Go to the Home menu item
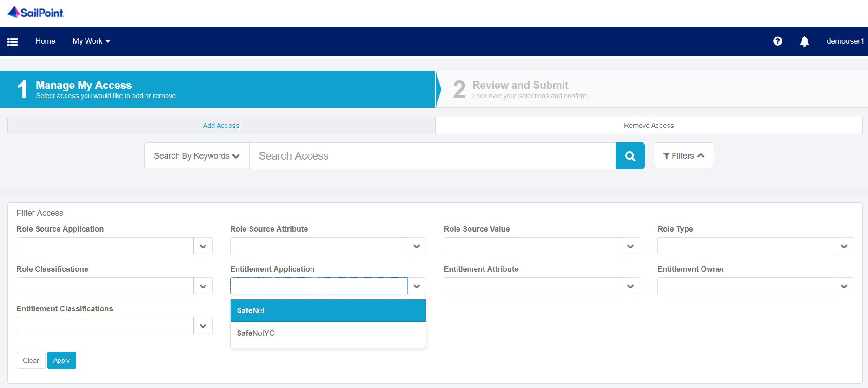The height and width of the screenshot is (388, 868). (x=45, y=41)
